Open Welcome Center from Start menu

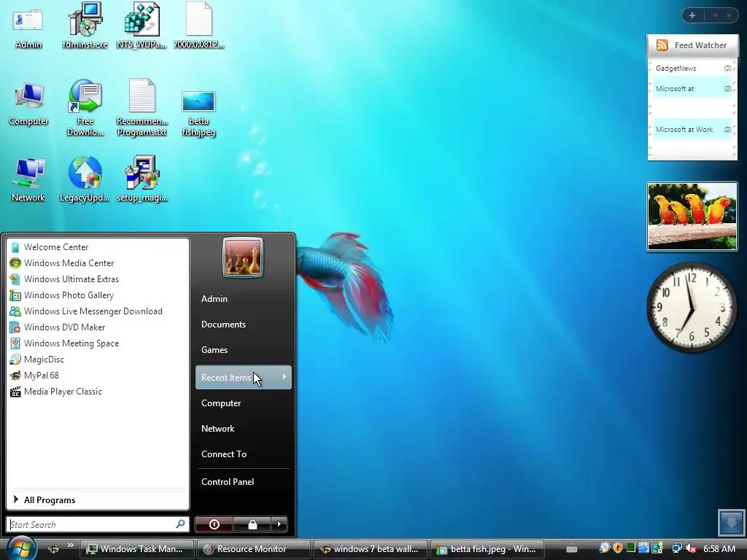98,247
